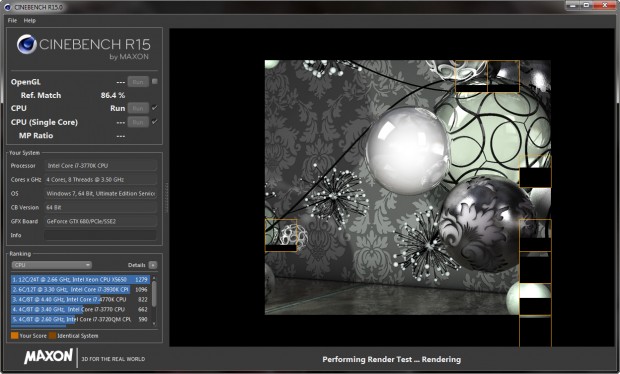Click the MP Ratio label
The image size is (620, 374).
[36, 136]
